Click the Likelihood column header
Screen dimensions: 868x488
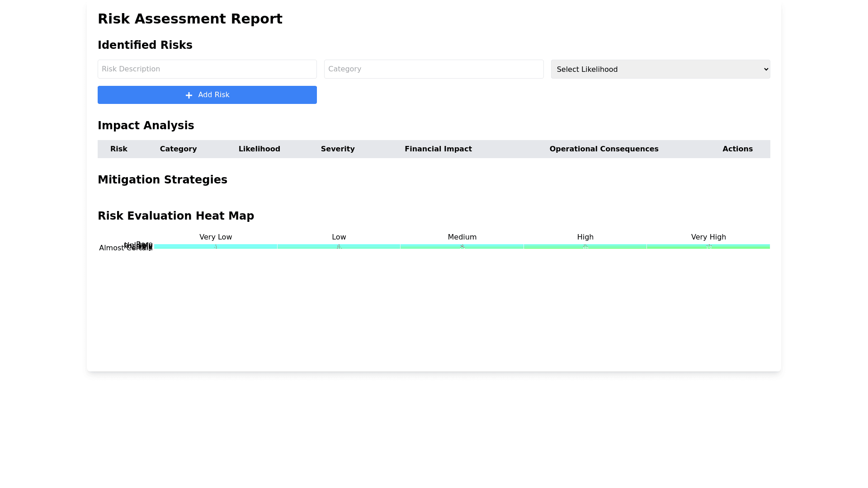coord(259,149)
